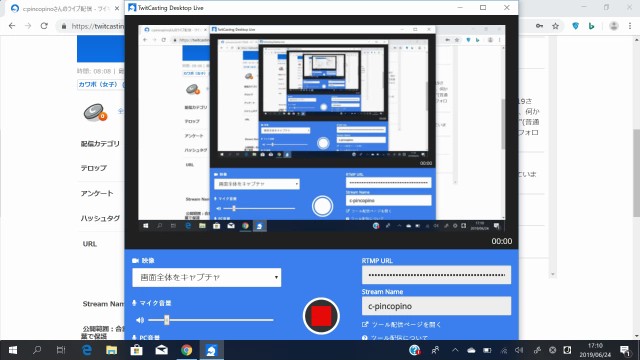This screenshot has width=640, height=360.
Task: Stop the live stream with the red button
Action: point(321,316)
